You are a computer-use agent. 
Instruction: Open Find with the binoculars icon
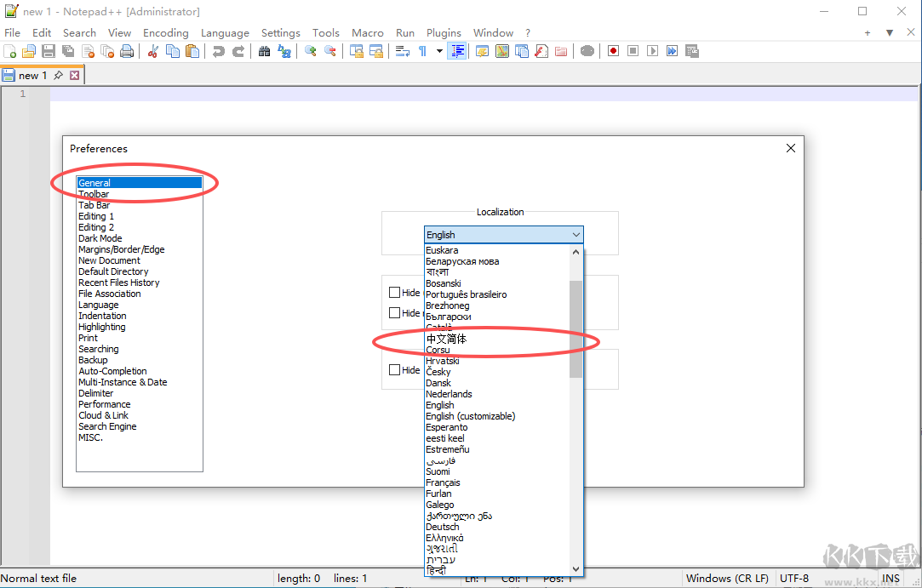coord(264,51)
